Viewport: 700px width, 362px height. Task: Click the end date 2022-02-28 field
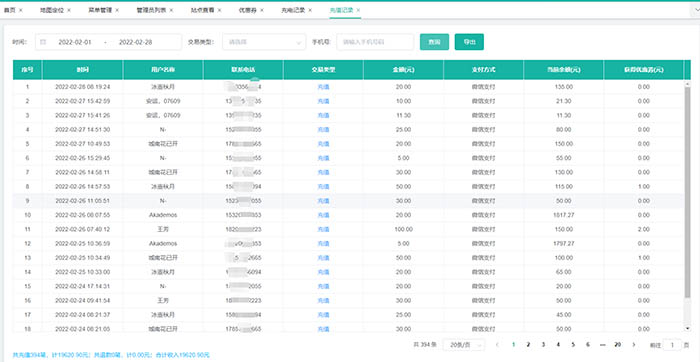tap(135, 42)
